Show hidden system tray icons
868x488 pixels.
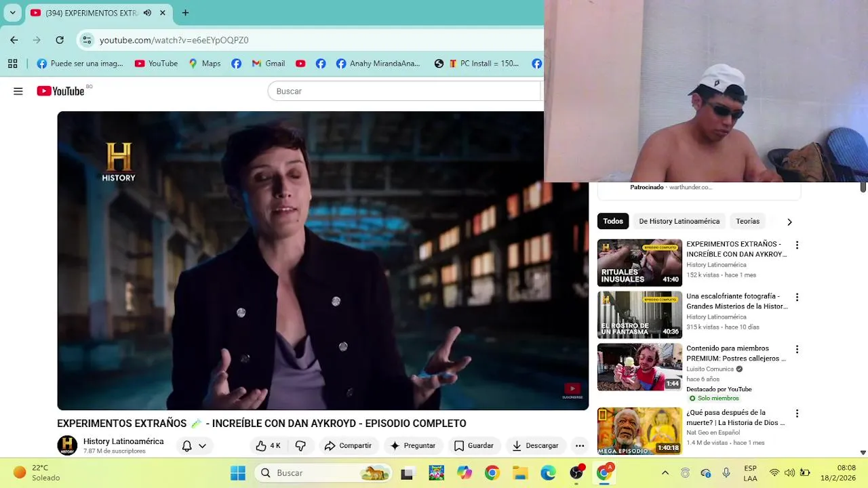[665, 472]
